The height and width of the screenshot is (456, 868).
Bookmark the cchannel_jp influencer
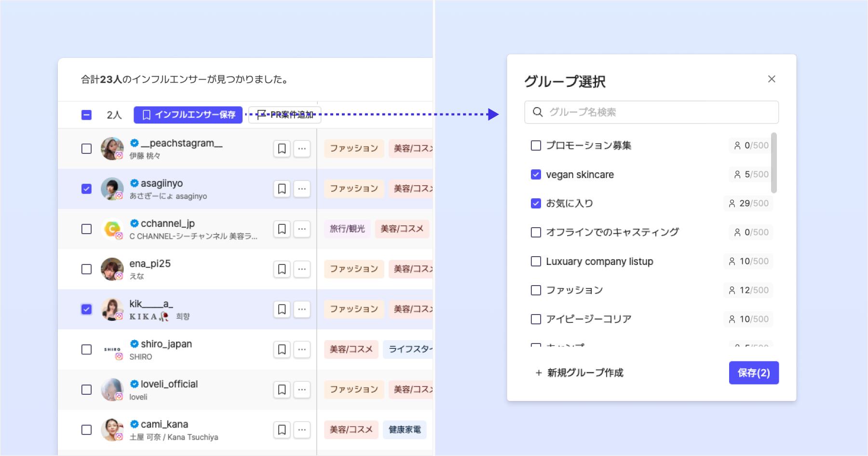coord(282,229)
